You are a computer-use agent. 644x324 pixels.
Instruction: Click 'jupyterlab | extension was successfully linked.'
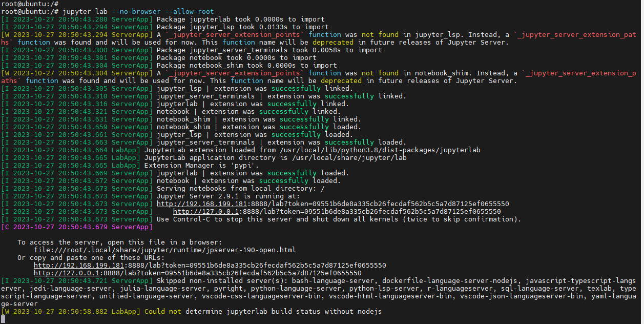point(253,104)
